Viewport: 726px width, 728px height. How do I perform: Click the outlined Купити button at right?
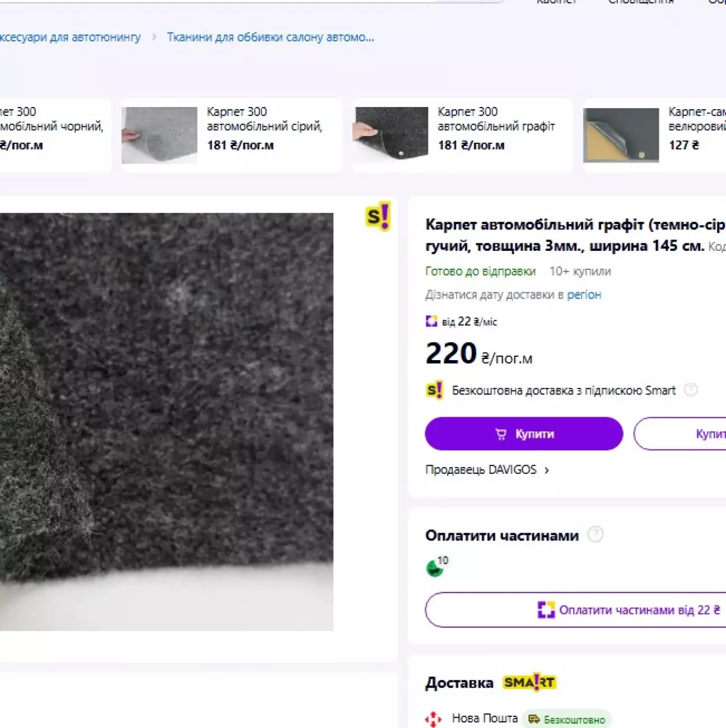[680, 434]
